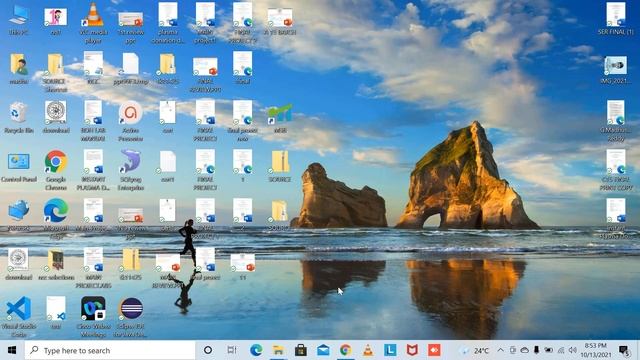Launch SQLyog Enterprise desktop shortcut
This screenshot has width=640, height=360.
click(131, 169)
